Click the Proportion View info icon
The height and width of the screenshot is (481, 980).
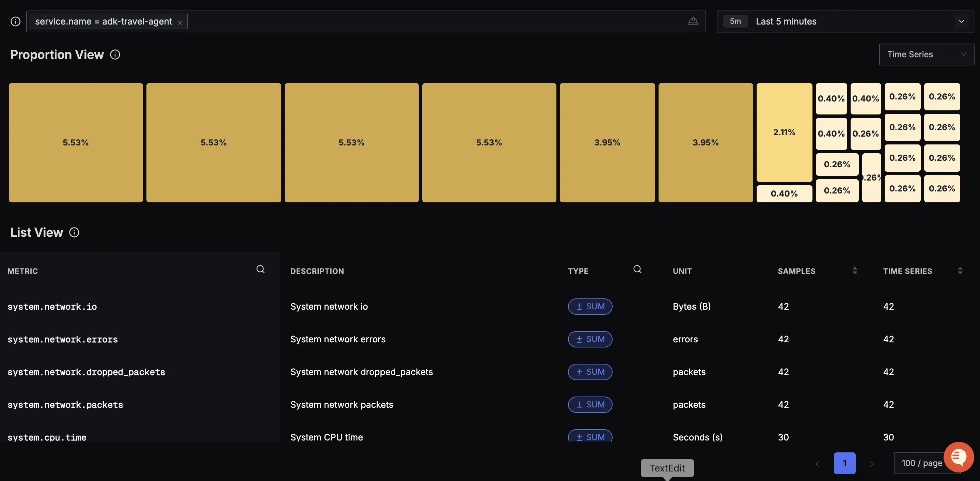pyautogui.click(x=115, y=55)
